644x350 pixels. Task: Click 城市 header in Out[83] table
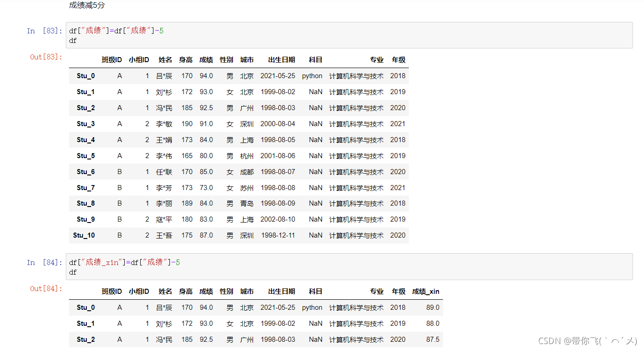[247, 60]
